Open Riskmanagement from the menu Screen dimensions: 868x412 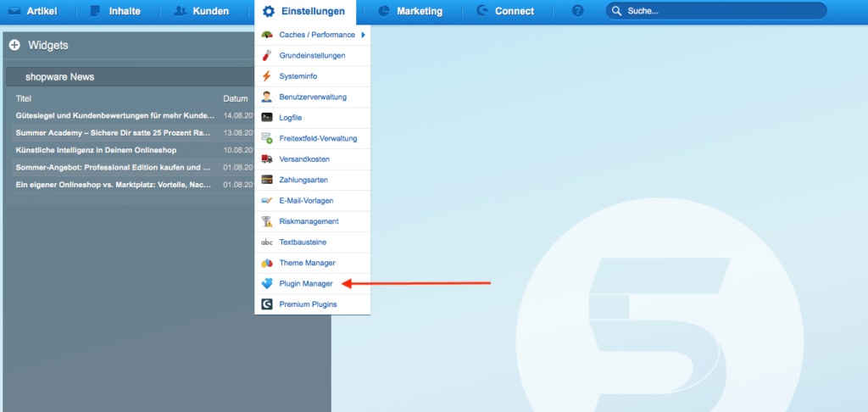[312, 221]
